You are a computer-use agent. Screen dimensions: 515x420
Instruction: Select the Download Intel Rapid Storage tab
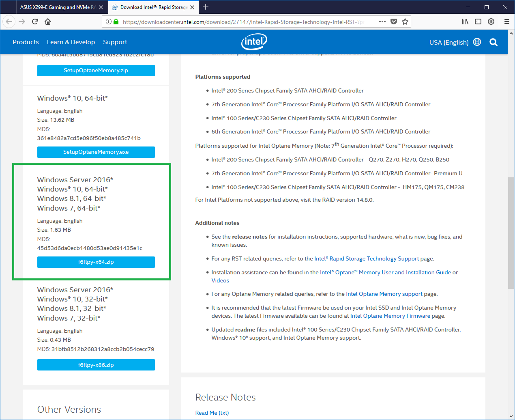pos(153,7)
